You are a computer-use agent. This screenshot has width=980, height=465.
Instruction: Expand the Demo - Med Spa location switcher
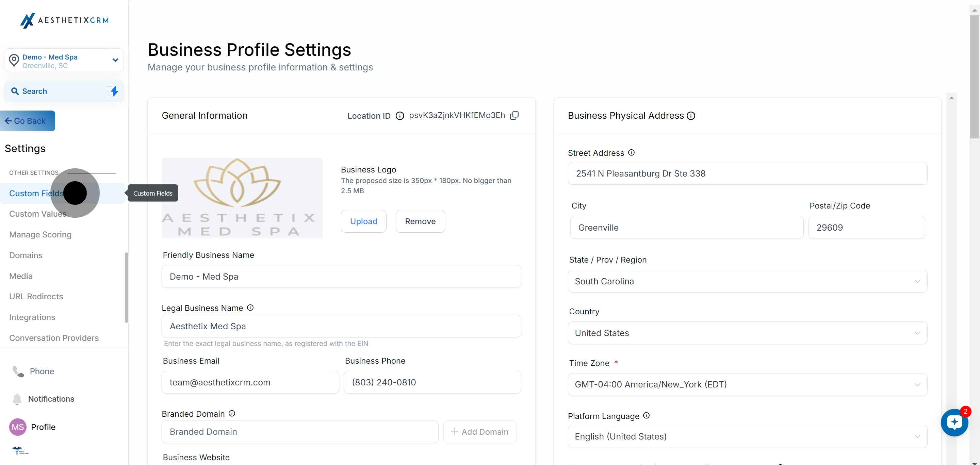[115, 60]
